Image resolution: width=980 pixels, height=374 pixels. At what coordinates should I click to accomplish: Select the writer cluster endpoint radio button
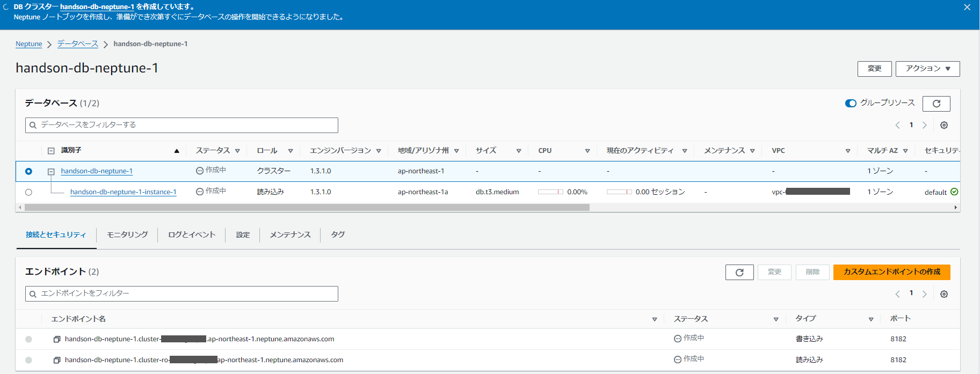pyautogui.click(x=28, y=339)
